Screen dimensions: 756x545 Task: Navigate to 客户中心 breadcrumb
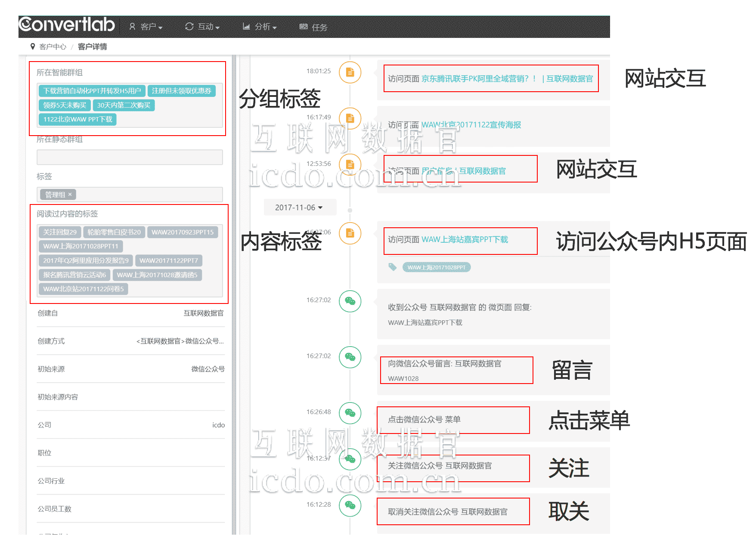53,46
